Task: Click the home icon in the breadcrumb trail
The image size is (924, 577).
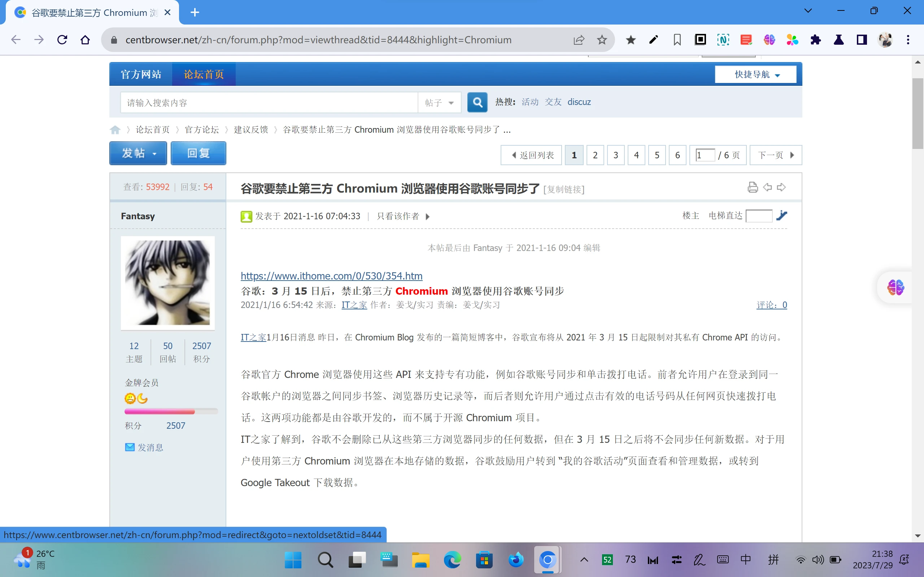Action: (115, 130)
